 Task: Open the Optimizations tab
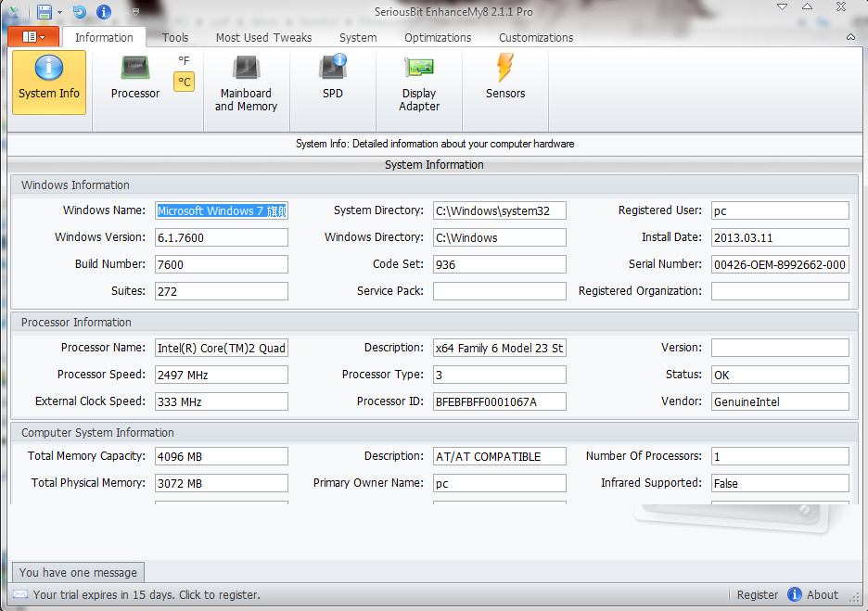(x=438, y=38)
